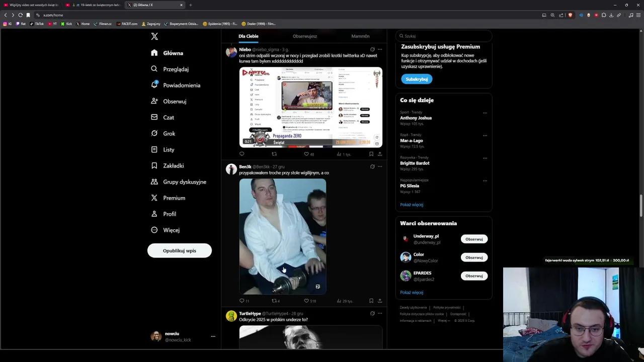Open account menu dots beside nowciu

pos(213,336)
